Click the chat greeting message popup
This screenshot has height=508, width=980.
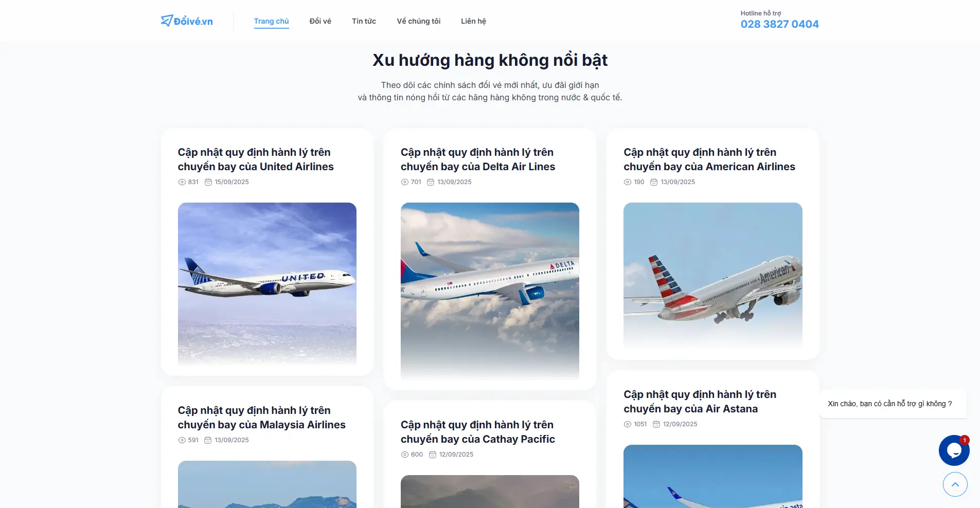893,404
